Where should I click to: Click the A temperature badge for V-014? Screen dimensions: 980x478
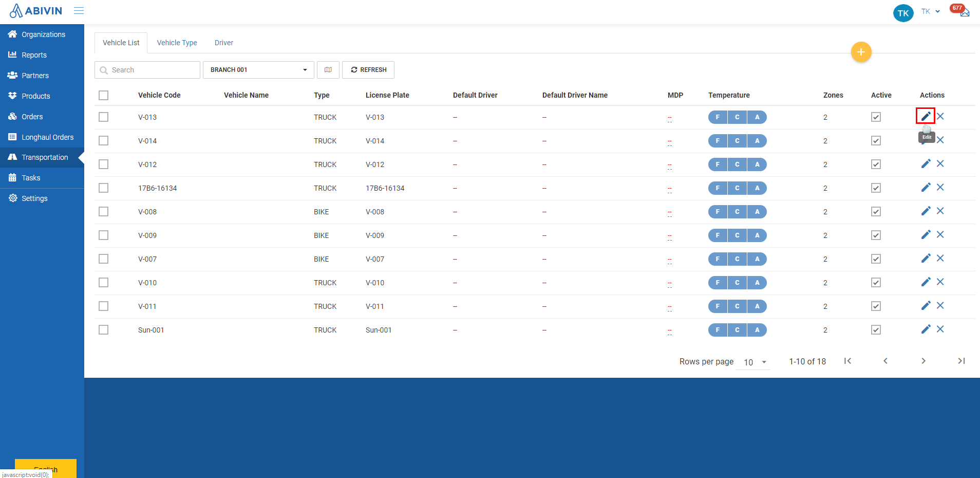[x=757, y=141]
